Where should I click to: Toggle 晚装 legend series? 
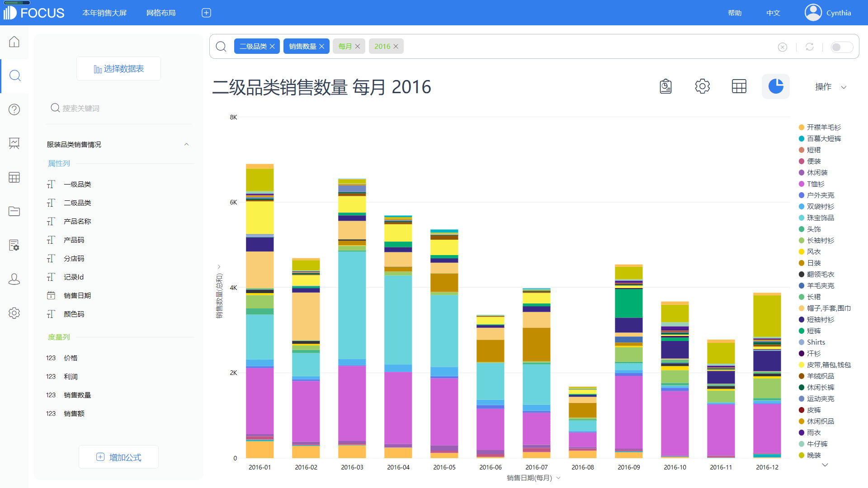click(x=810, y=455)
